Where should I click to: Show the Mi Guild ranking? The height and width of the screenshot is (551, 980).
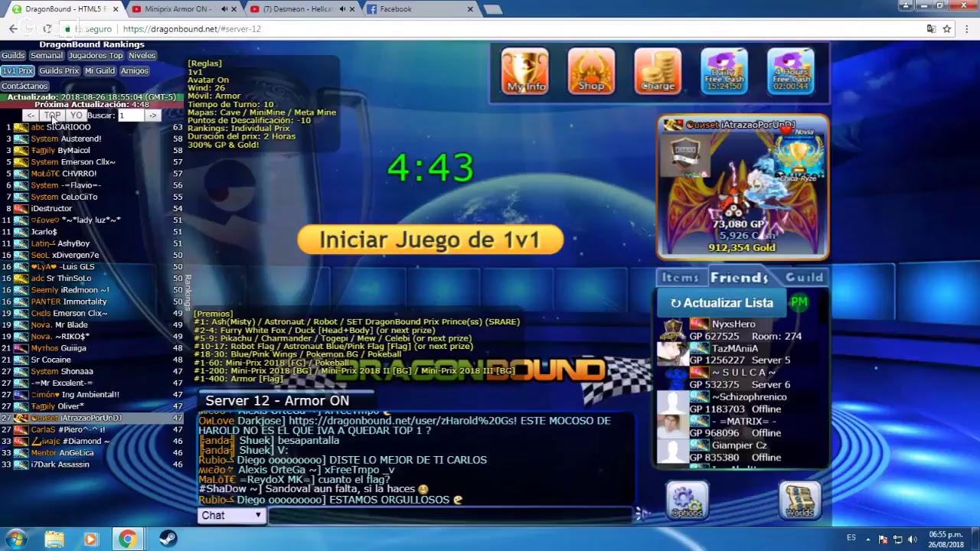(100, 71)
